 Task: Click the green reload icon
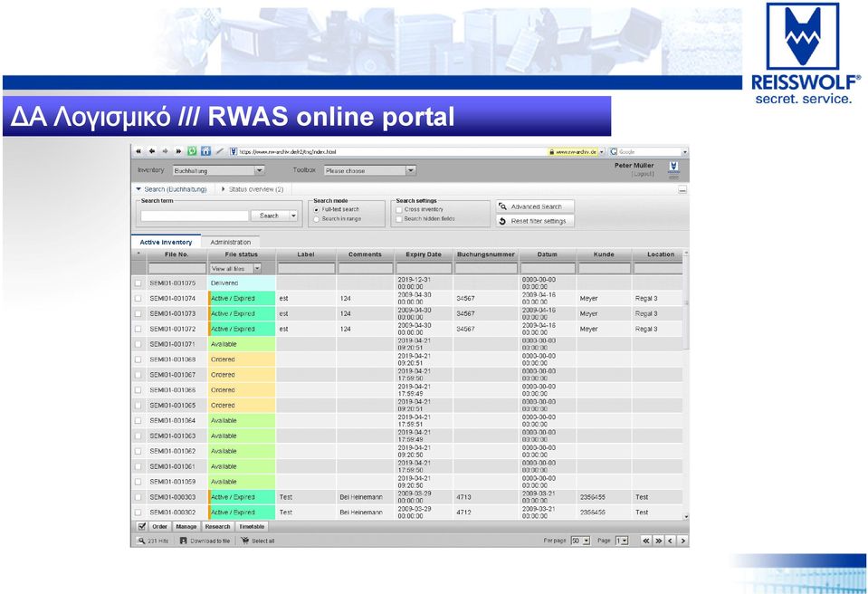pyautogui.click(x=192, y=151)
